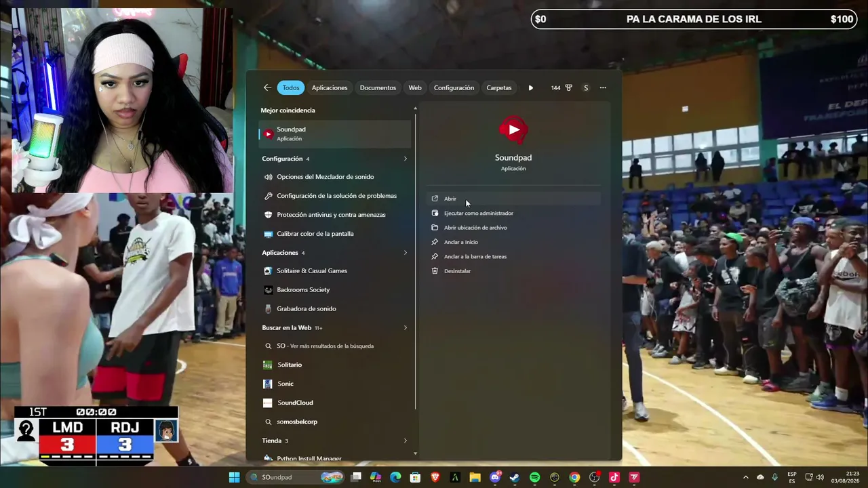Image resolution: width=868 pixels, height=488 pixels.
Task: Open Microsoft Store from the taskbar
Action: pyautogui.click(x=415, y=477)
